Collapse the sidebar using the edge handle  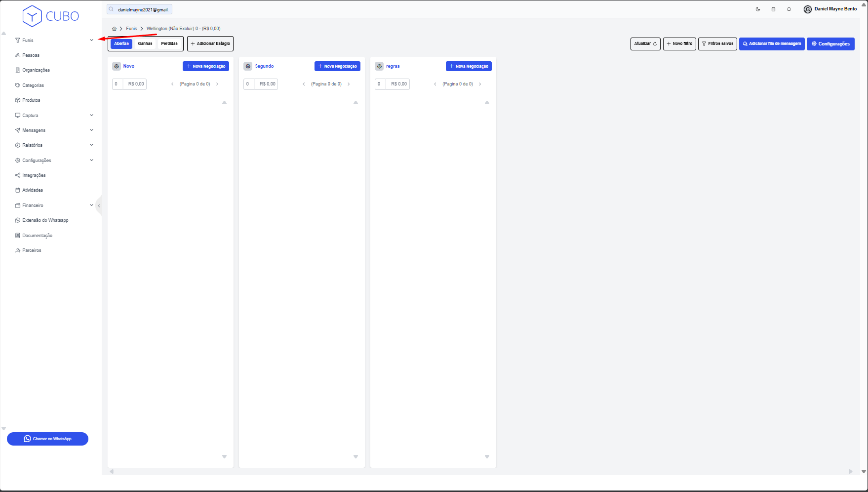(x=99, y=205)
